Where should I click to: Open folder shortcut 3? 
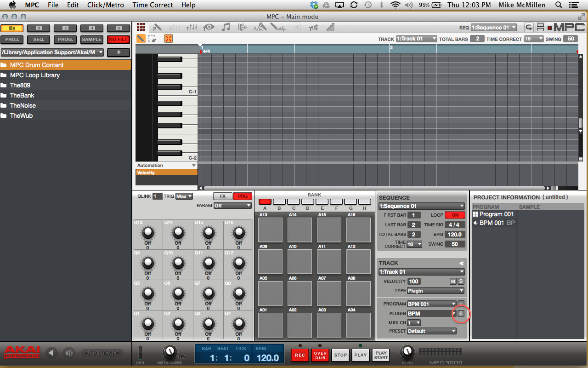click(65, 28)
